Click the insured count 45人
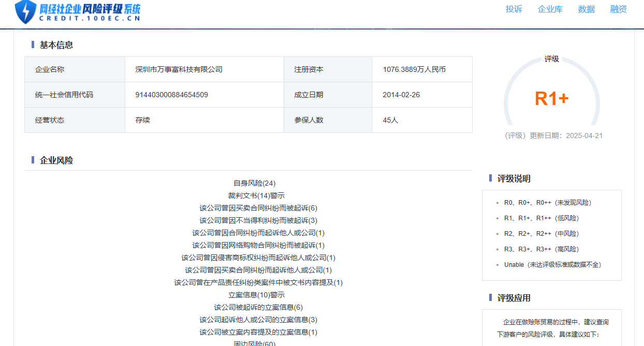 (390, 120)
